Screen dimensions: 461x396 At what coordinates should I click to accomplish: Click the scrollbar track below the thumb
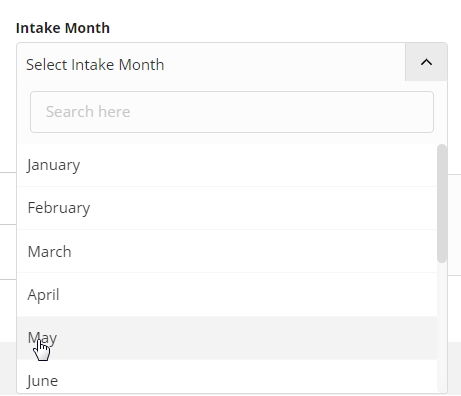click(442, 327)
